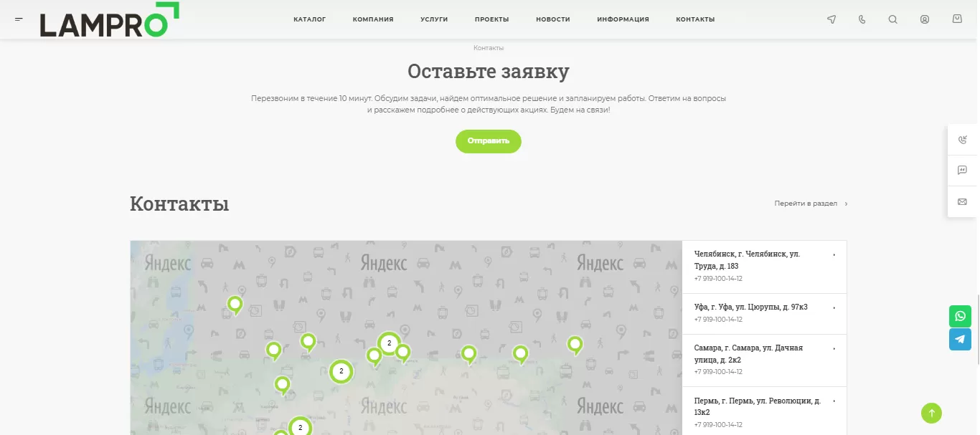Click the envelope icon in side panel
This screenshot has width=980, height=435.
[x=962, y=202]
